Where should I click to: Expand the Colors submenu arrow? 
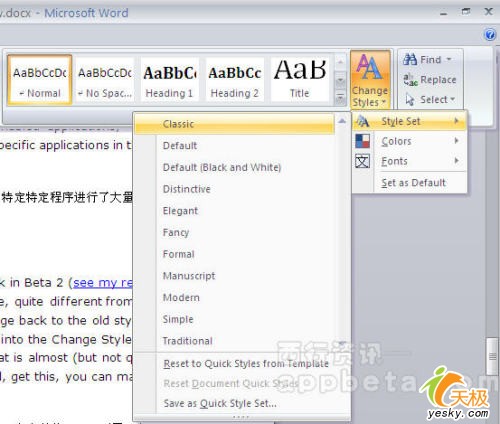457,141
